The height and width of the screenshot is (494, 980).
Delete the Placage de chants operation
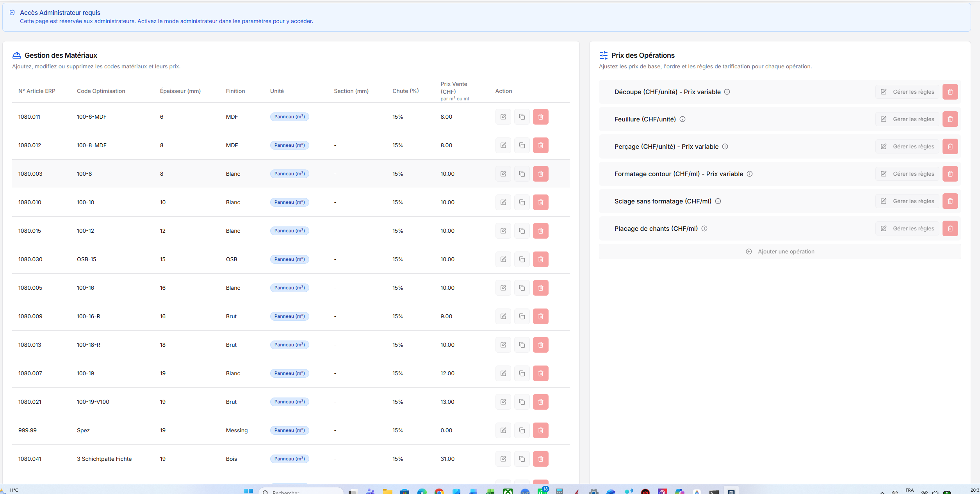[x=950, y=228]
